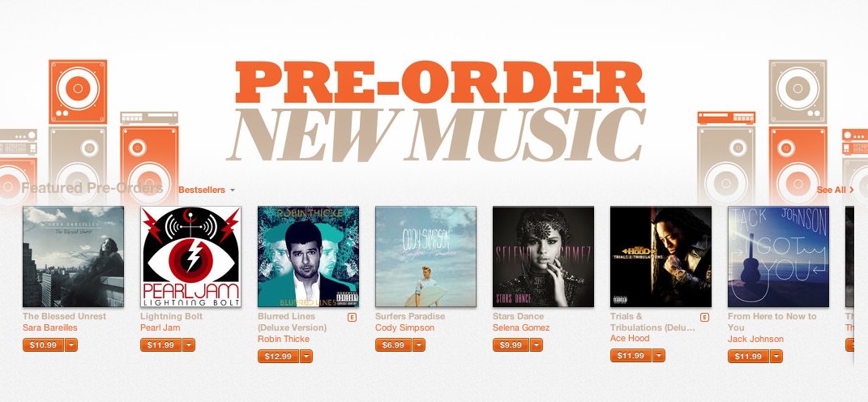868x402 pixels.
Task: Open dropdown arrow beside $10.99 price
Action: pos(71,345)
